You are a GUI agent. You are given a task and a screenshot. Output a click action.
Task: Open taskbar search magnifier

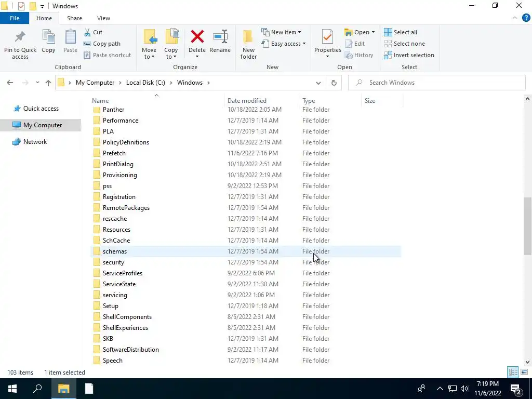[x=37, y=389]
